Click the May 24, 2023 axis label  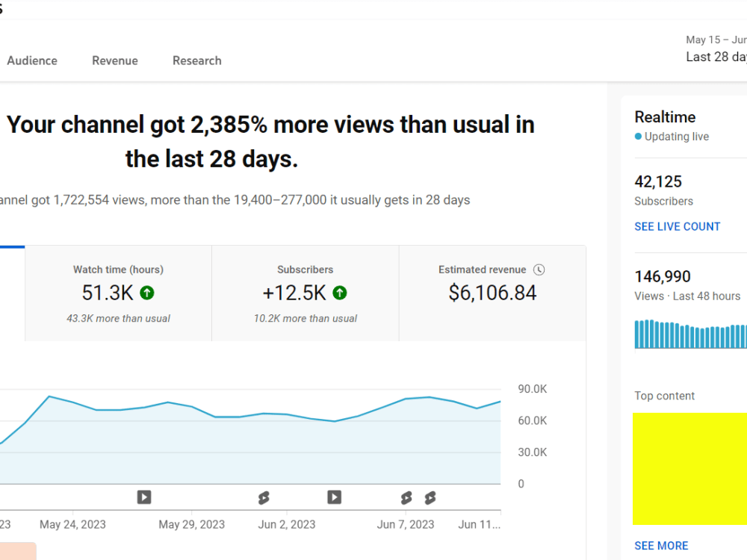tap(72, 525)
